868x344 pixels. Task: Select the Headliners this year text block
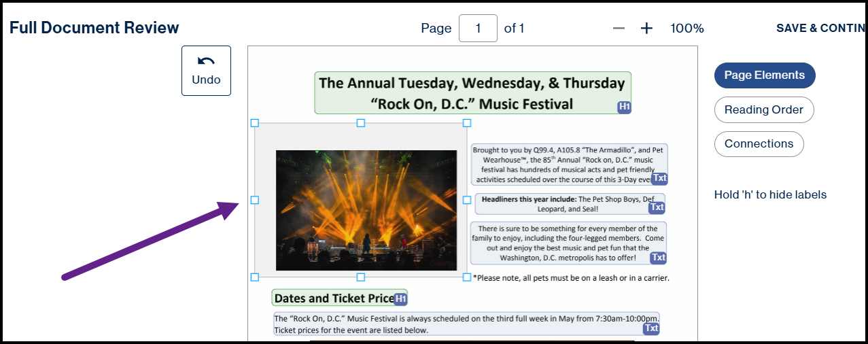[569, 205]
